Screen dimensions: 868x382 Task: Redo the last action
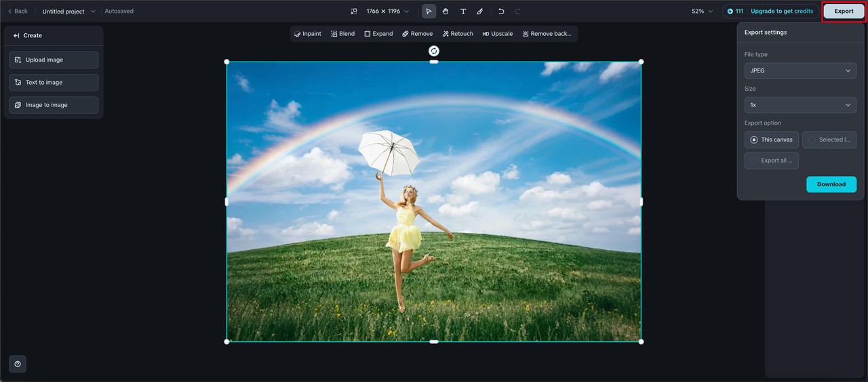pyautogui.click(x=518, y=12)
